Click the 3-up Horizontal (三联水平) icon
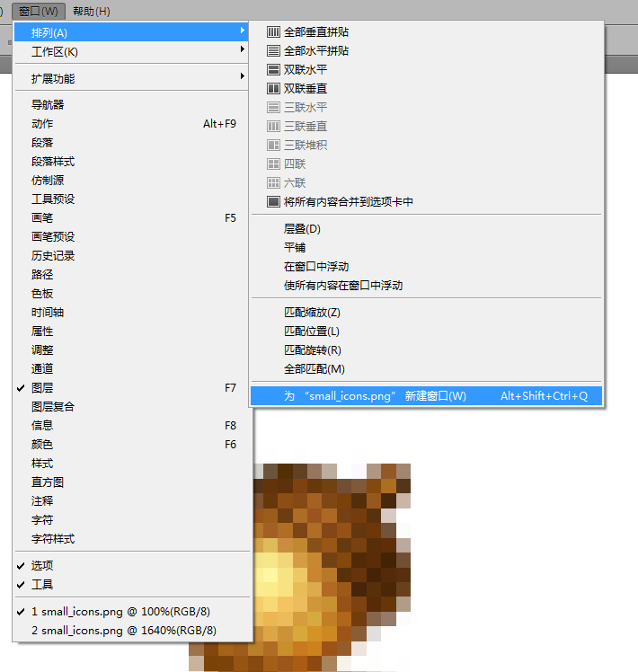This screenshot has height=672, width=638. tap(274, 108)
